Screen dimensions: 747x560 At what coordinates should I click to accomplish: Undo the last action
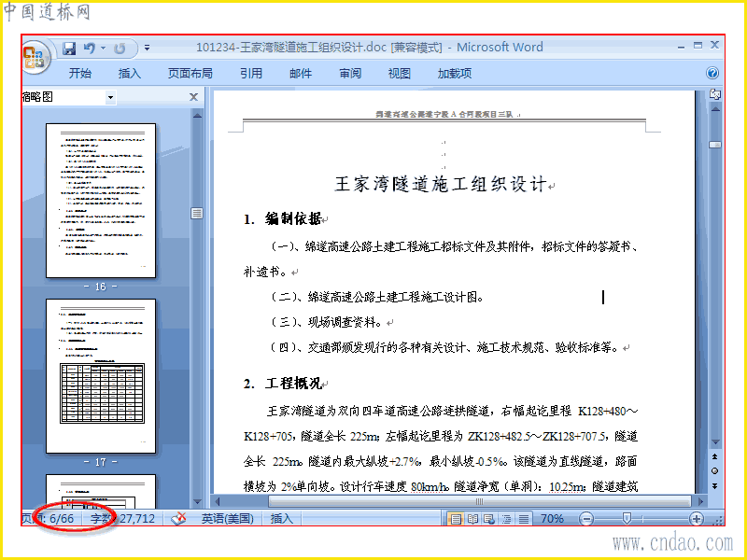[89, 48]
